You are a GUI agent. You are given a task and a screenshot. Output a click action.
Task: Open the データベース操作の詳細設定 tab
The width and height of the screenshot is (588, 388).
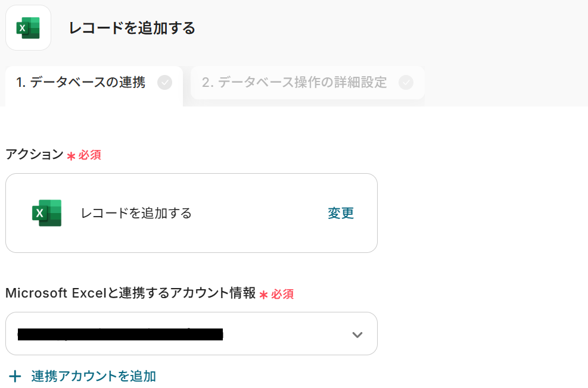(294, 83)
